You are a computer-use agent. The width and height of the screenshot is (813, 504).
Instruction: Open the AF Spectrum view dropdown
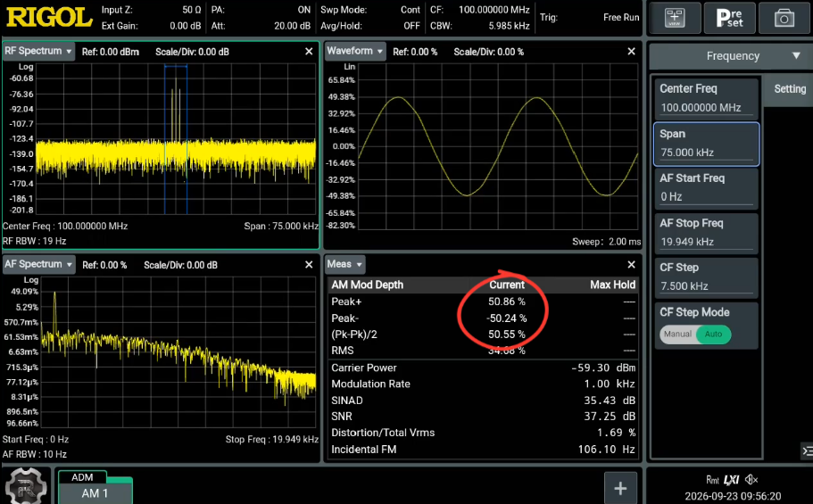pos(39,264)
